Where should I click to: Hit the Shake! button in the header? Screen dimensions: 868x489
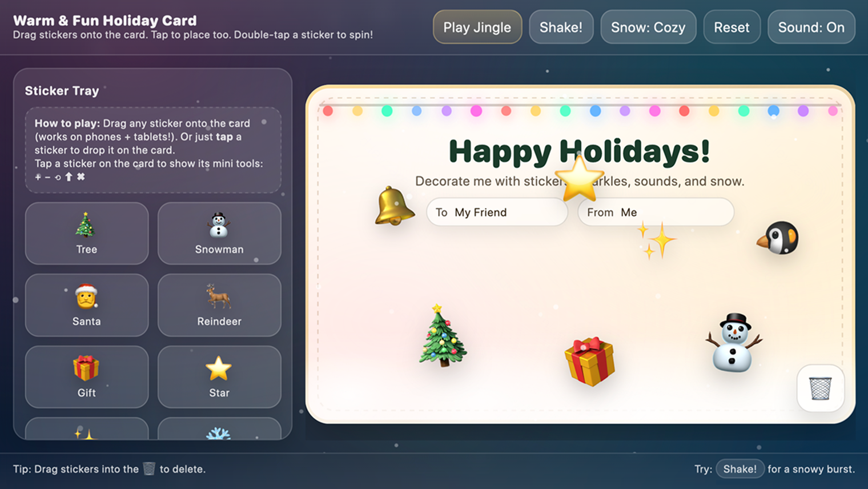(561, 27)
